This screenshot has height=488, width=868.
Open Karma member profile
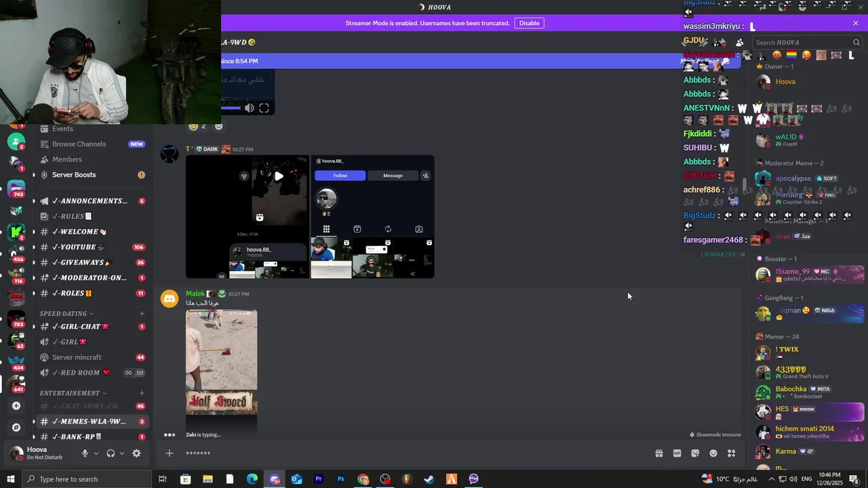(807, 451)
